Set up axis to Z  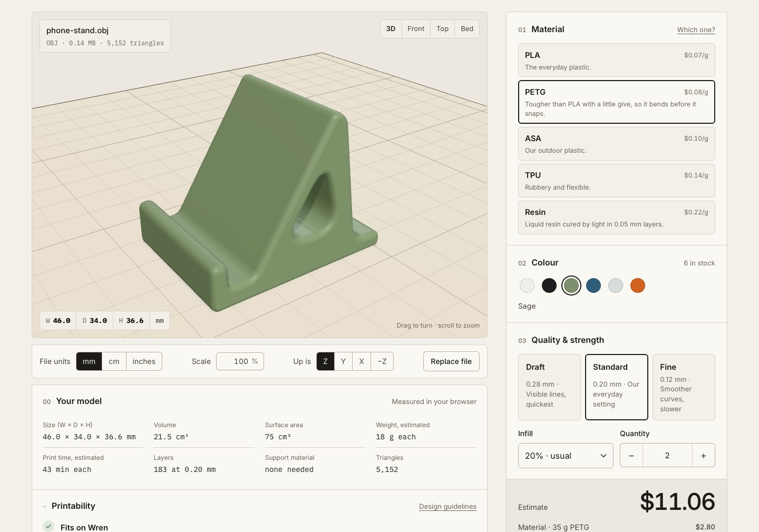(x=325, y=361)
